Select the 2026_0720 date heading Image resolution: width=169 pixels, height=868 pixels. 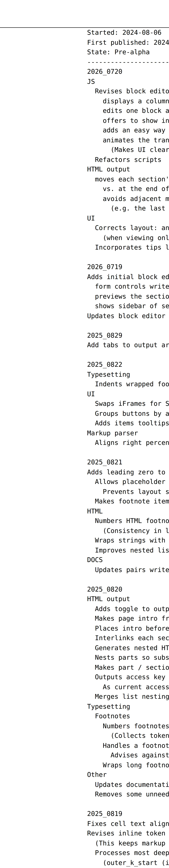pos(105,72)
